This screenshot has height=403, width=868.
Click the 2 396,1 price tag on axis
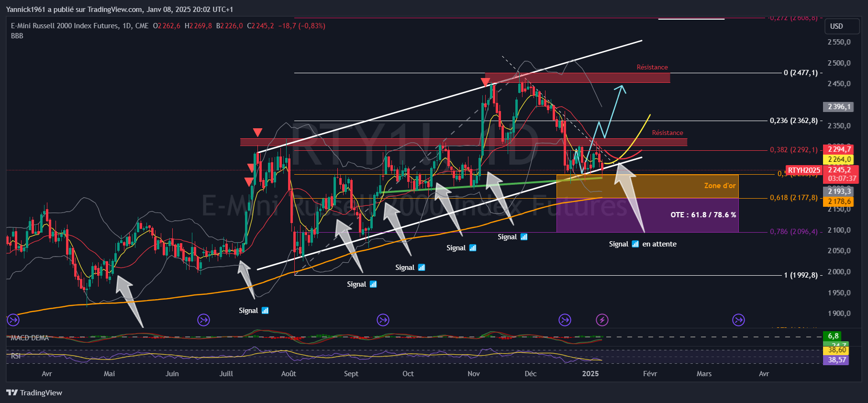[839, 107]
